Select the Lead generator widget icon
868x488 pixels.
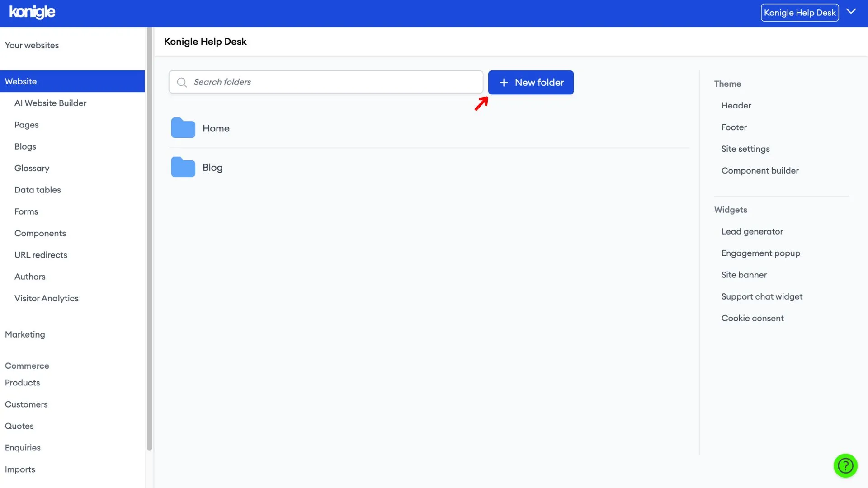[752, 231]
